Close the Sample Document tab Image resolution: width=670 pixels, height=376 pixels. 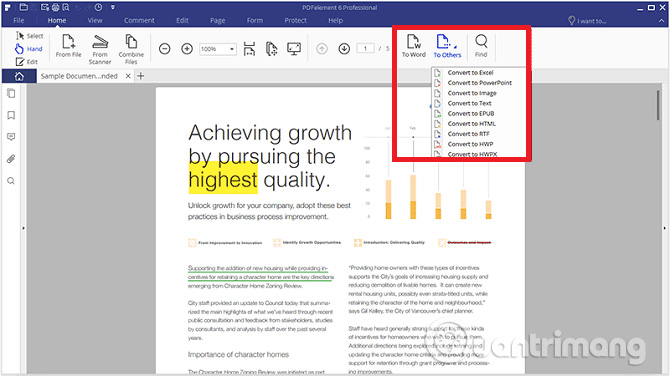pyautogui.click(x=128, y=76)
